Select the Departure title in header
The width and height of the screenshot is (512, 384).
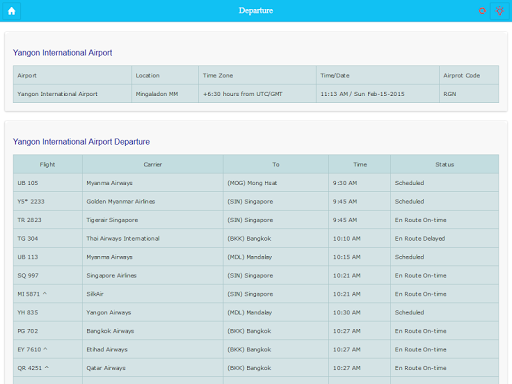tap(256, 11)
